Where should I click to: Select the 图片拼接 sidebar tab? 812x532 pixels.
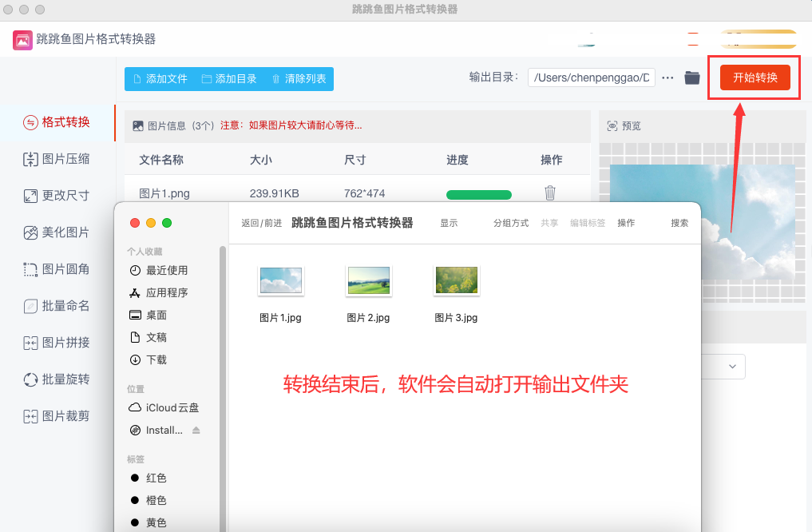click(57, 343)
